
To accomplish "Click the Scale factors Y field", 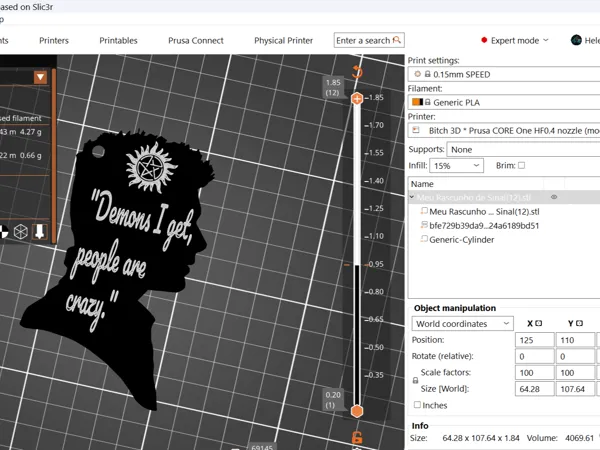I will pyautogui.click(x=576, y=373).
